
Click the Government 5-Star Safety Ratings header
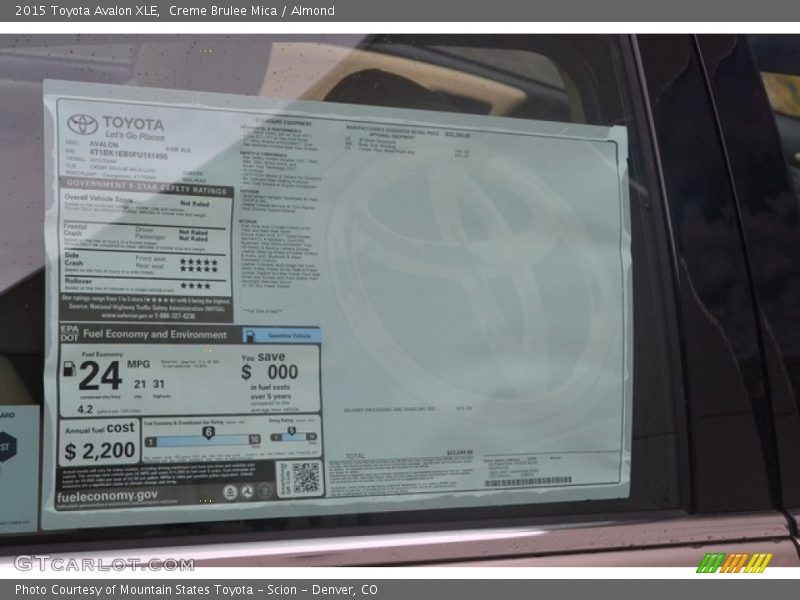(x=146, y=187)
